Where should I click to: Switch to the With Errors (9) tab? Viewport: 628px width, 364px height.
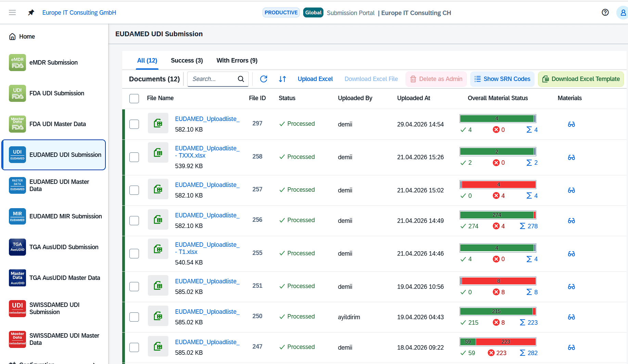[237, 60]
